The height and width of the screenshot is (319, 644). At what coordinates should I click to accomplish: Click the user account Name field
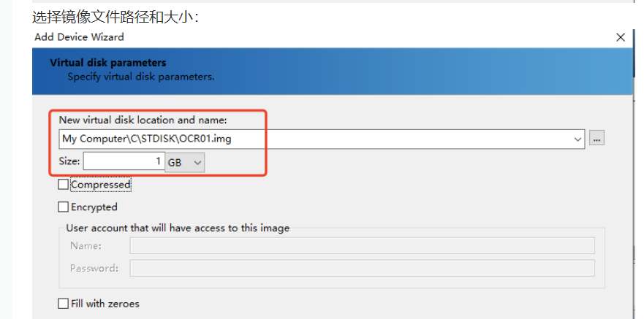click(363, 245)
